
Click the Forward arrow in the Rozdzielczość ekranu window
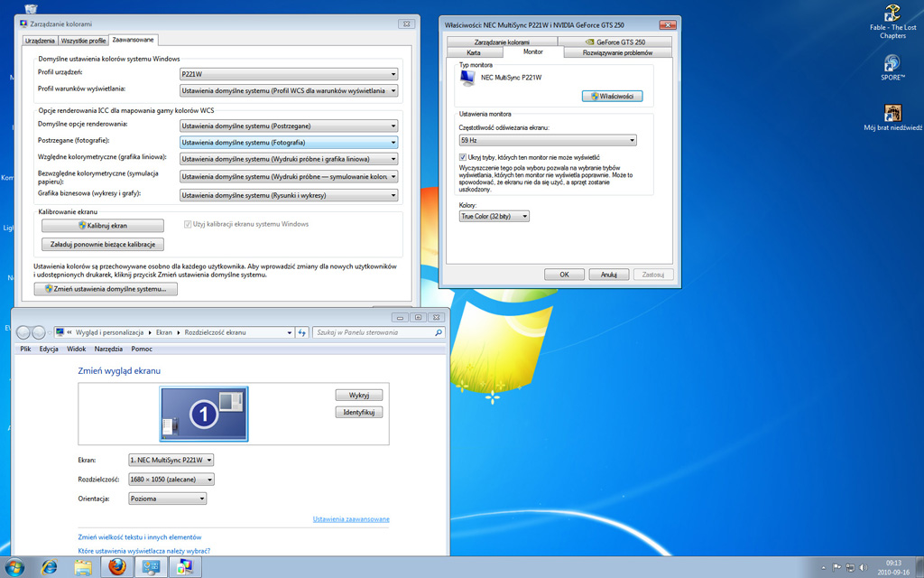38,332
